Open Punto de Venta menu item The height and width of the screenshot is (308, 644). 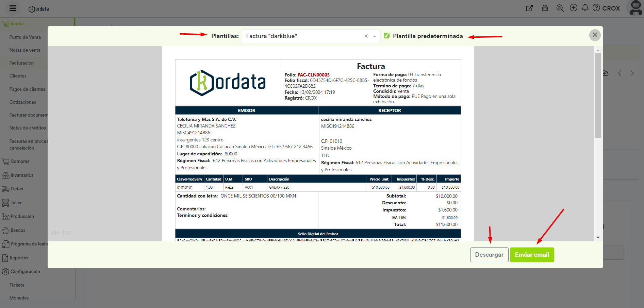[25, 37]
